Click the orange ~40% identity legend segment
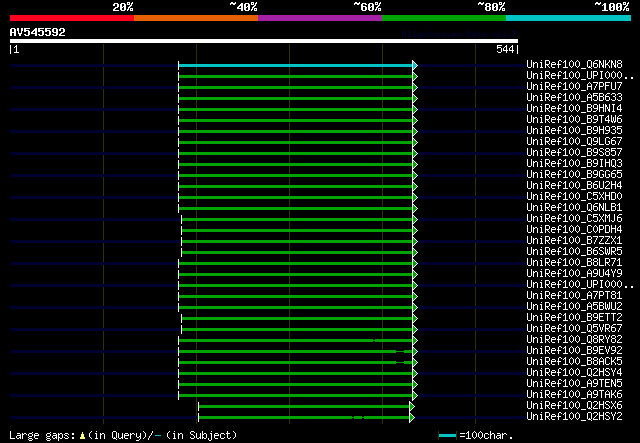This screenshot has height=443, width=640. pyautogui.click(x=196, y=18)
